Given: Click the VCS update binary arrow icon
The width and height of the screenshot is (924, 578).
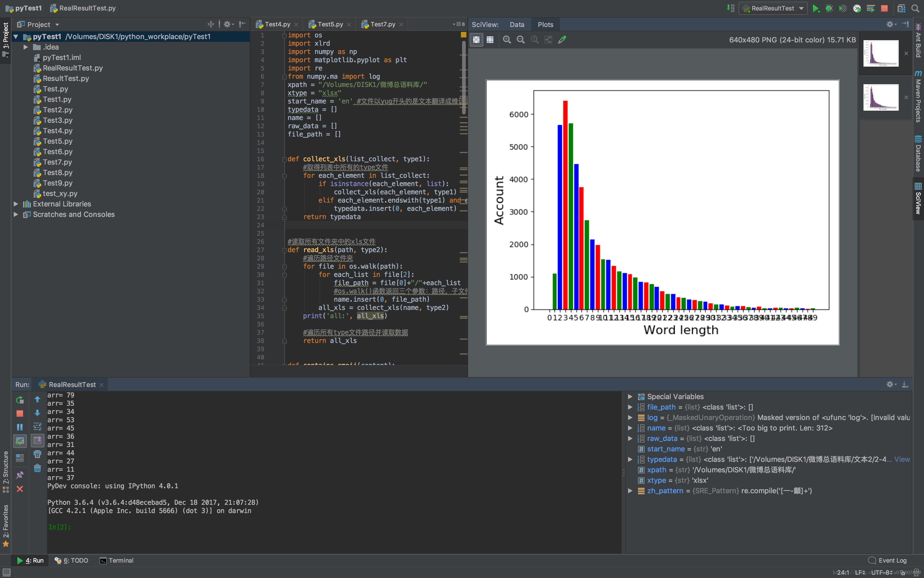Looking at the screenshot, I should point(730,9).
